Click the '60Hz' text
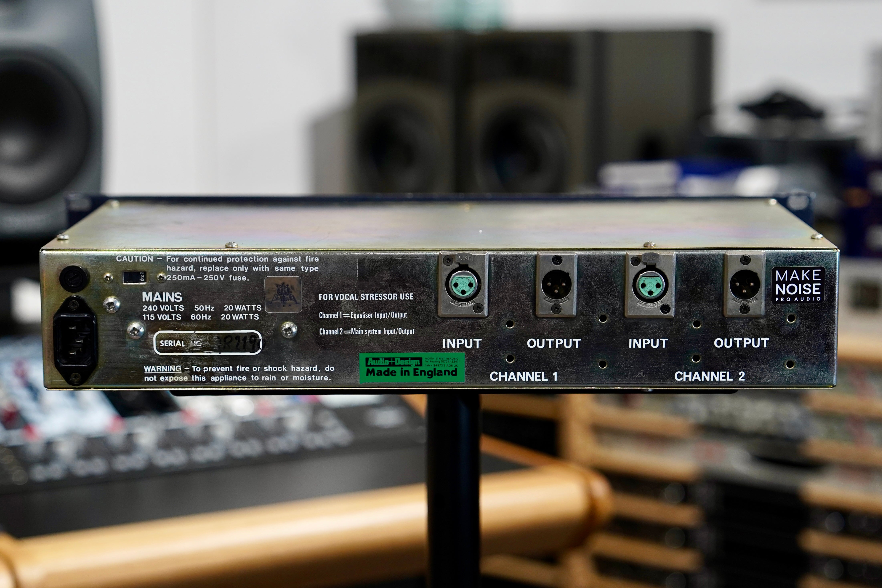 click(x=201, y=317)
